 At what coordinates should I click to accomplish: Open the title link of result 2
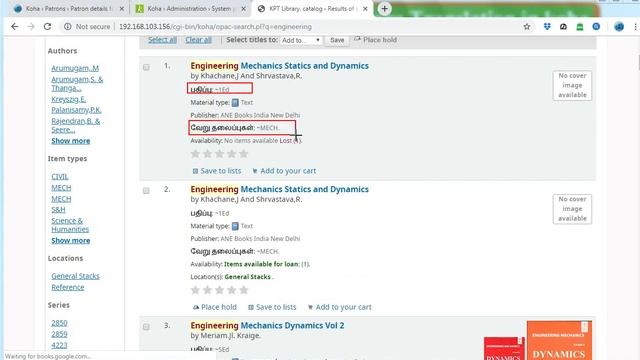pos(280,189)
